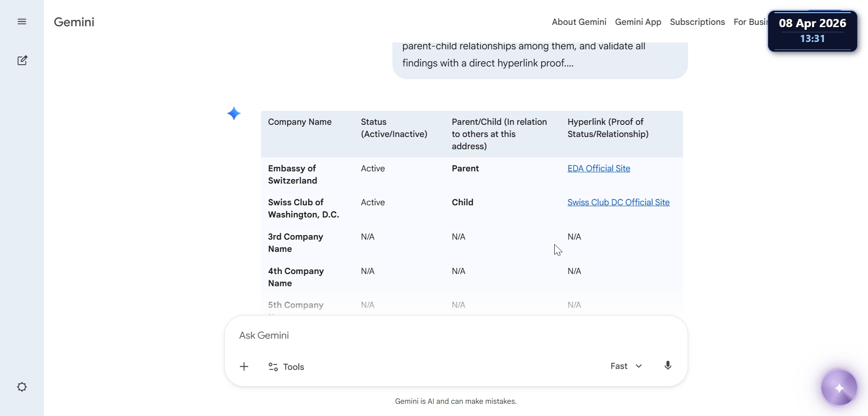Click the Gemini logo text
This screenshot has width=868, height=416.
(74, 22)
